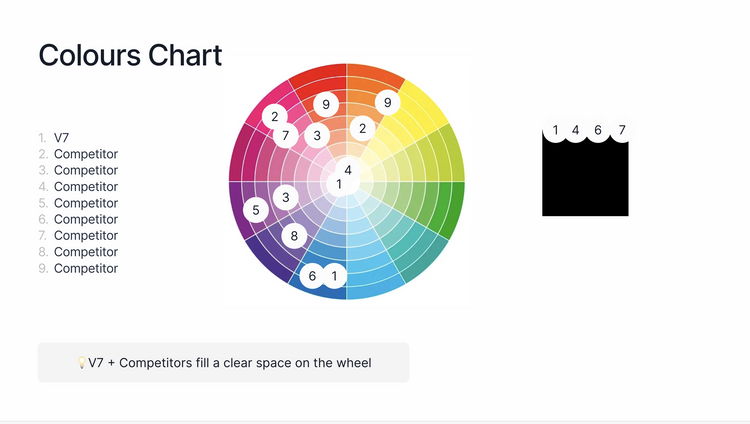Click marker 1 on the blue wheel's bottom edge
Screen dimensions: 750x424
pos(334,275)
